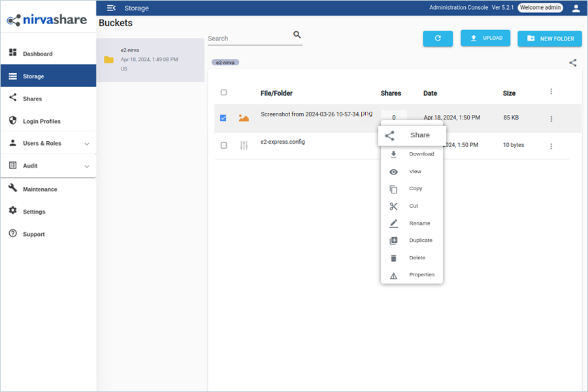Click the share icon above the file table
This screenshot has width=588, height=392.
click(572, 63)
